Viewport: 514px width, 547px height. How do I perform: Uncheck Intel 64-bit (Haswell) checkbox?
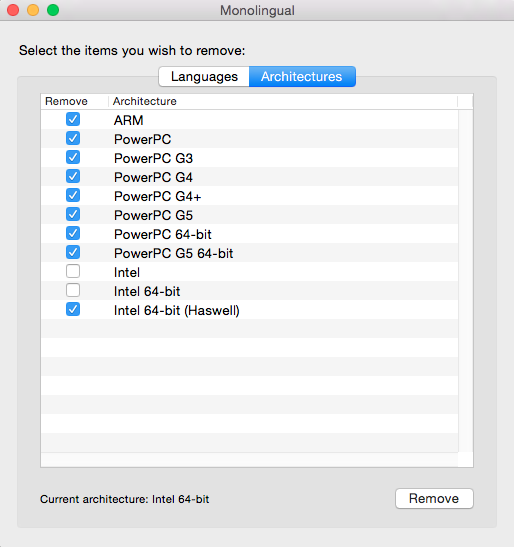click(73, 309)
